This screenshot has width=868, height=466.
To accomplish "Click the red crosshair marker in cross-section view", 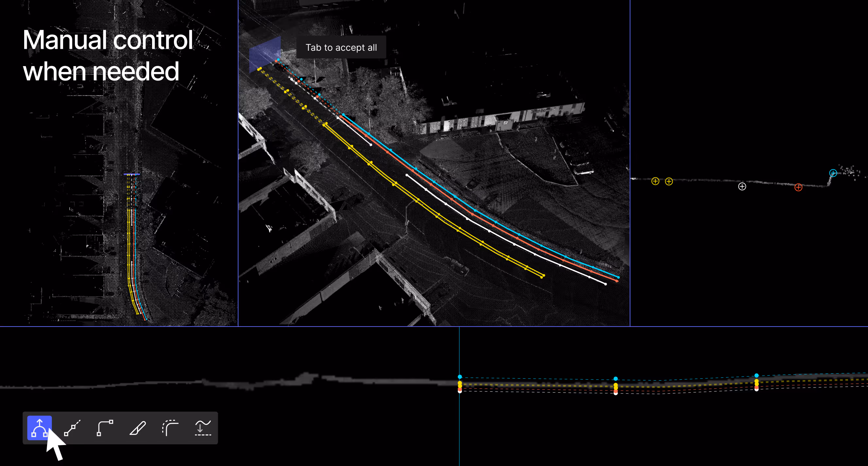I will point(798,188).
